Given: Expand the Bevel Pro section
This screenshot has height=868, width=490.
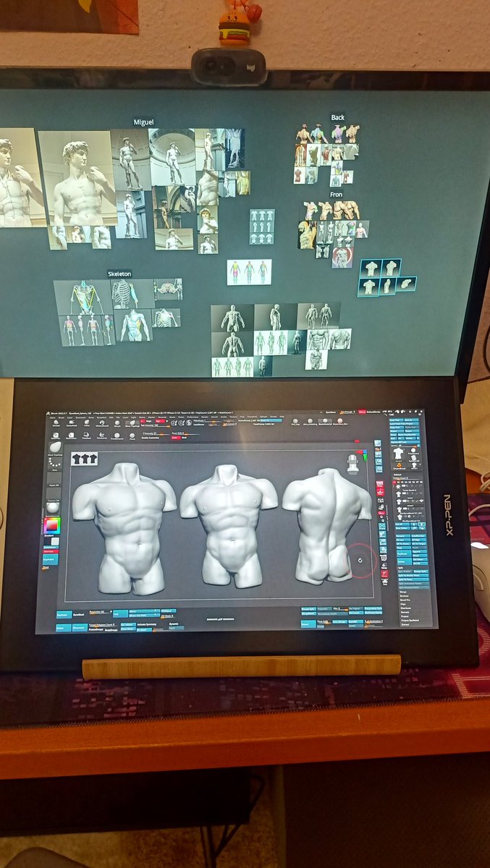Looking at the screenshot, I should [405, 600].
